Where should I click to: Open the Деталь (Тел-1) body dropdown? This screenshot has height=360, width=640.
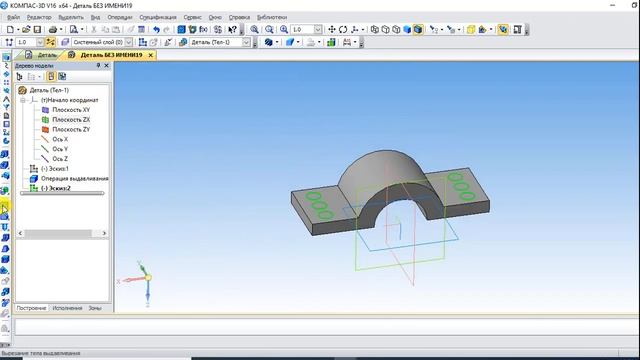coord(246,42)
